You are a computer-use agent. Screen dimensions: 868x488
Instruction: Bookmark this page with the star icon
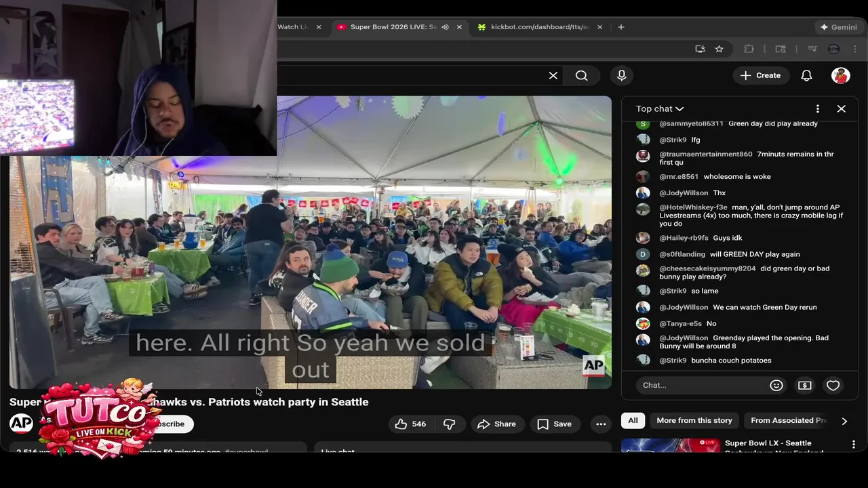(x=719, y=49)
